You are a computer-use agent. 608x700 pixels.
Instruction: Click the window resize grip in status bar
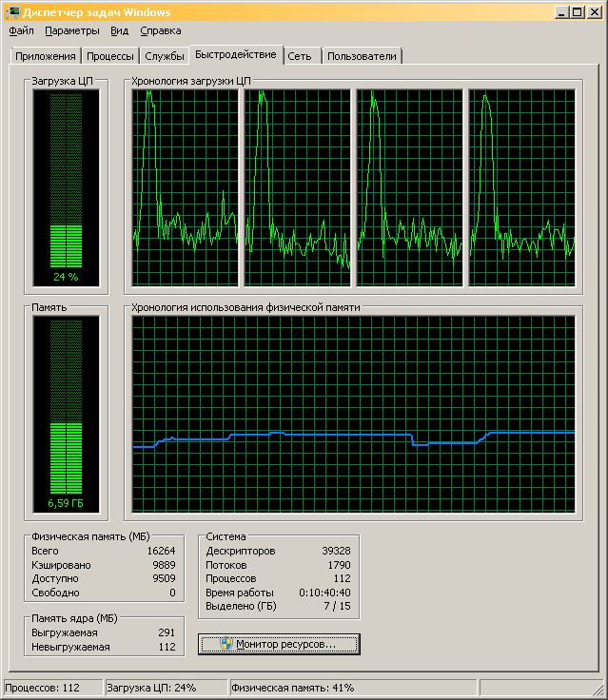click(597, 690)
